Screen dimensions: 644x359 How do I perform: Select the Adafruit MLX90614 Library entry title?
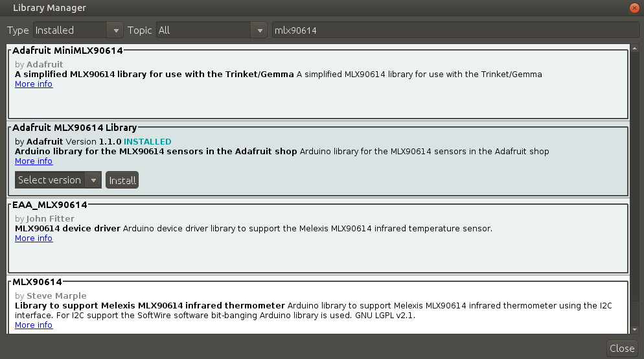(x=75, y=128)
